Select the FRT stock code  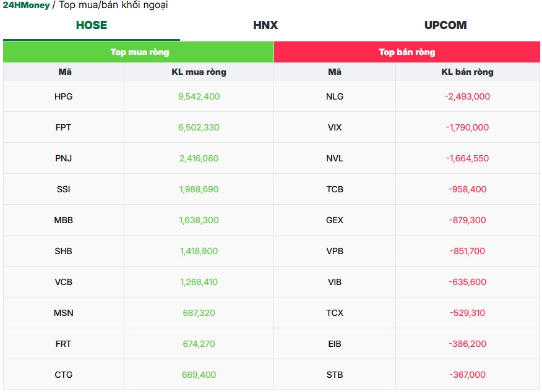(x=64, y=344)
